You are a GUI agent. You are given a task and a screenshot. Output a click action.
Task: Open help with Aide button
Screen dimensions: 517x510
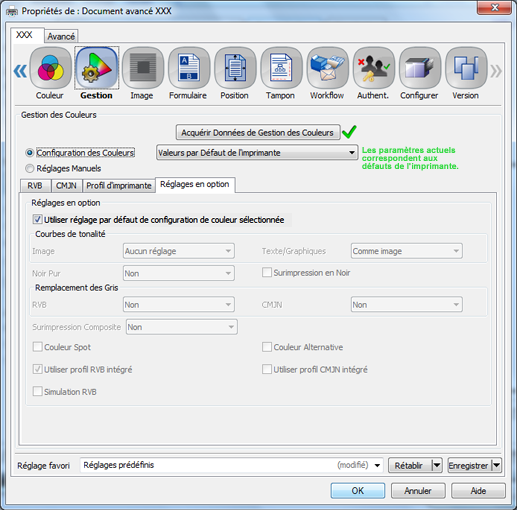(478, 491)
